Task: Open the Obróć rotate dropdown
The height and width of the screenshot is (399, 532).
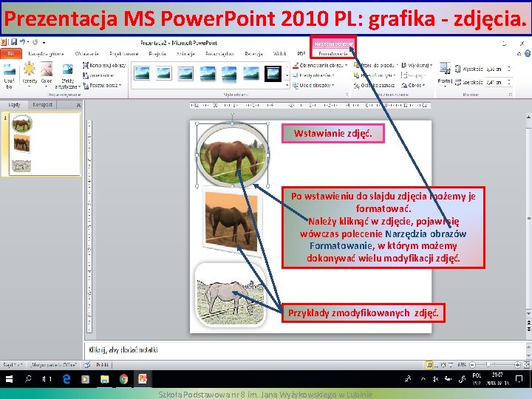Action: (413, 86)
